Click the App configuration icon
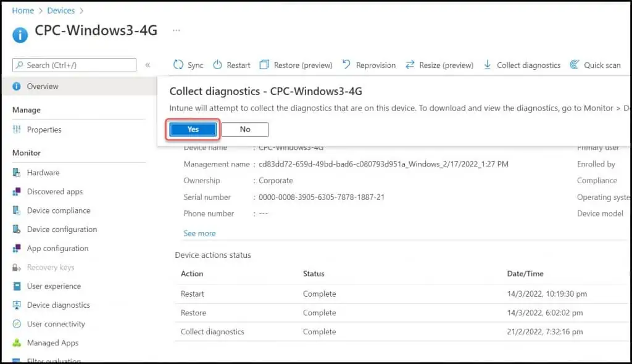632x364 pixels. coord(17,248)
